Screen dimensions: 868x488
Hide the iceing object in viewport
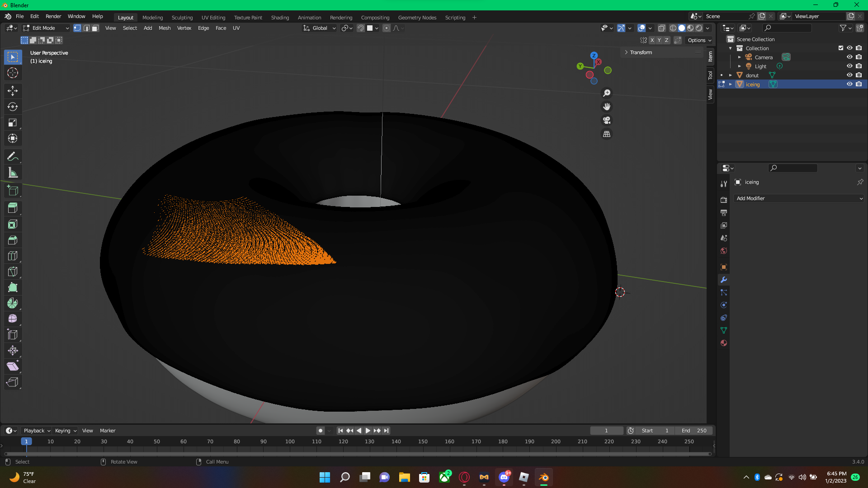point(849,84)
